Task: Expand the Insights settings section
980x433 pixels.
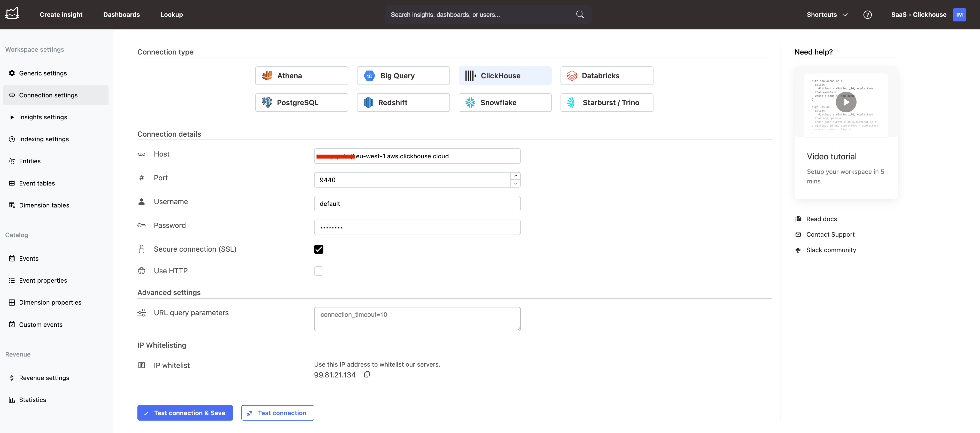Action: pos(43,117)
